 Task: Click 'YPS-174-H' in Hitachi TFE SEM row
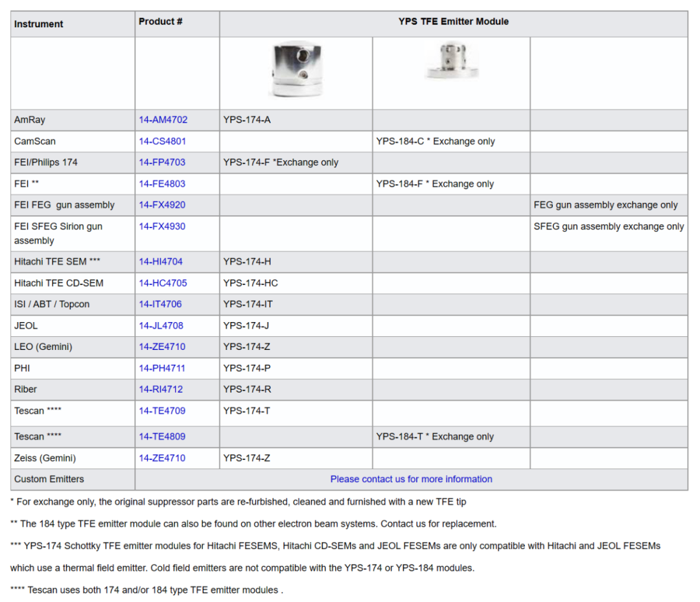coord(248,262)
